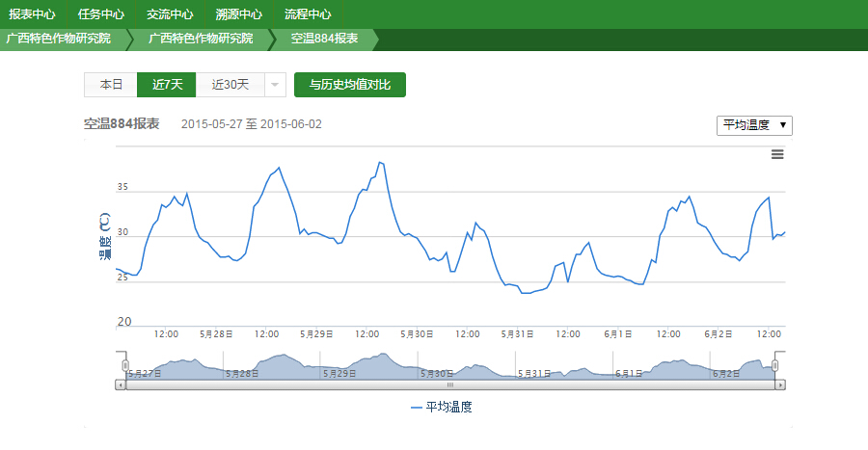Click the navigator scrollbar left arrow
The image size is (868, 450).
click(121, 384)
